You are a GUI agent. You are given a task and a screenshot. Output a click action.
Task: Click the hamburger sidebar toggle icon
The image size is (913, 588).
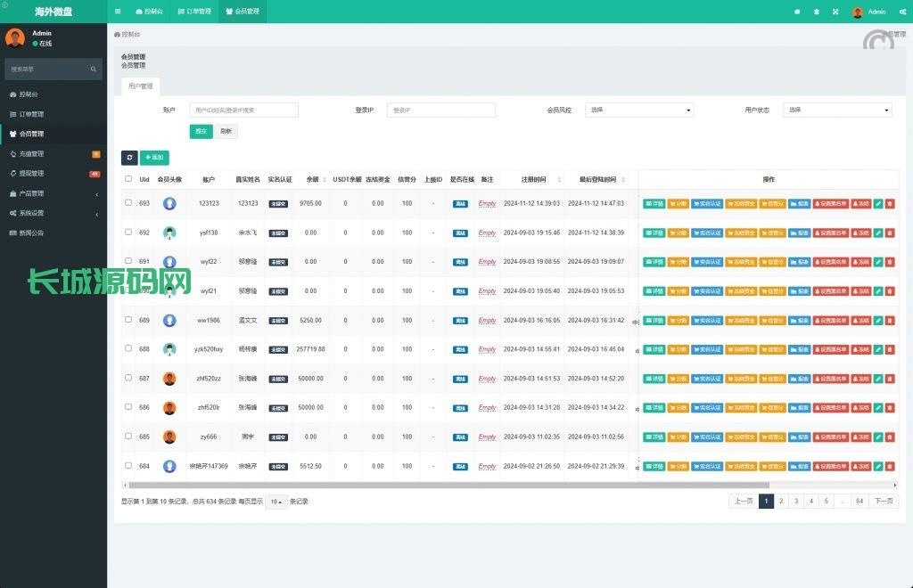pyautogui.click(x=118, y=12)
